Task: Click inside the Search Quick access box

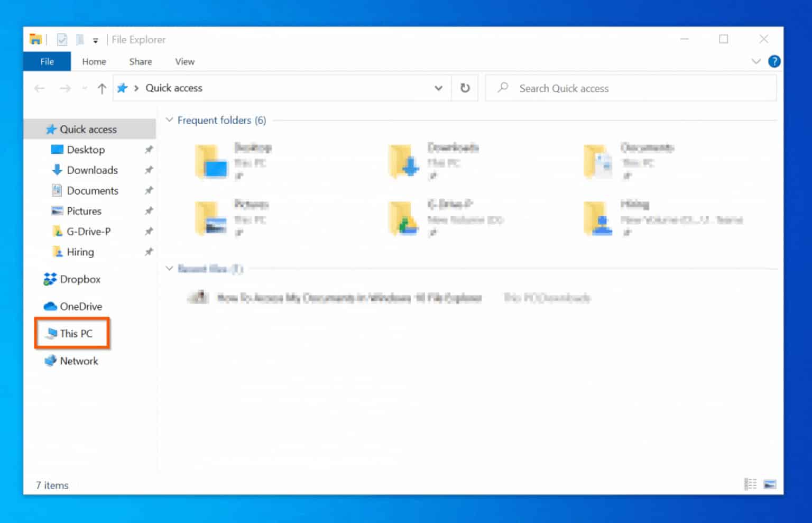Action: click(x=582, y=88)
